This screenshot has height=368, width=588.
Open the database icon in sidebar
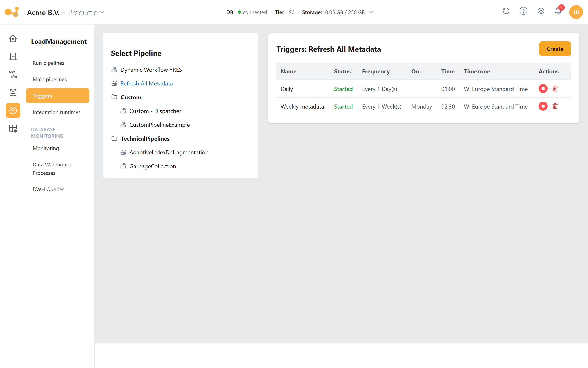pos(13,92)
